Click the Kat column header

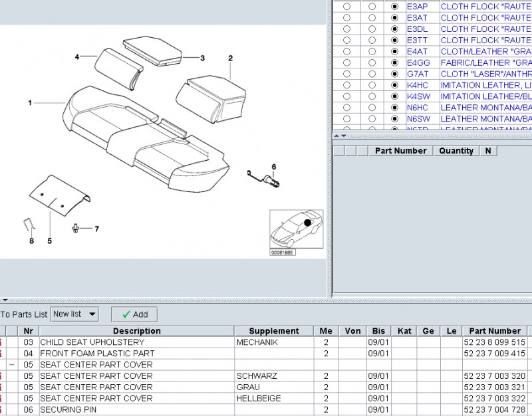point(404,331)
